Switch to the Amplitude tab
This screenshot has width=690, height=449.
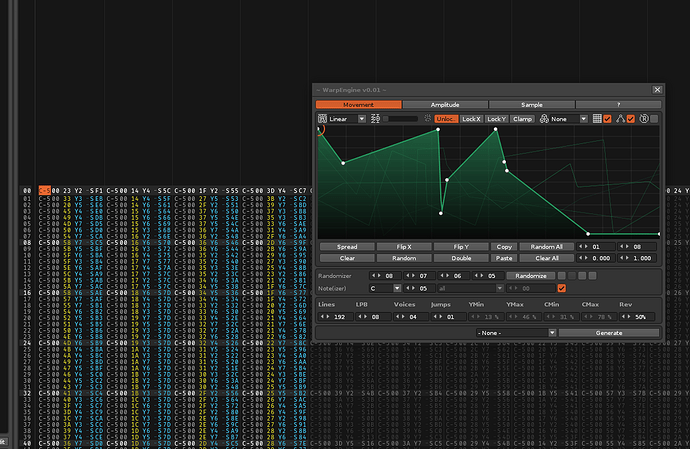click(444, 104)
